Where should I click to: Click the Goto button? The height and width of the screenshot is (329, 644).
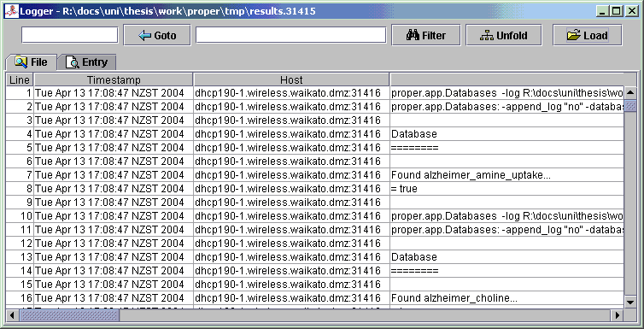tap(157, 35)
